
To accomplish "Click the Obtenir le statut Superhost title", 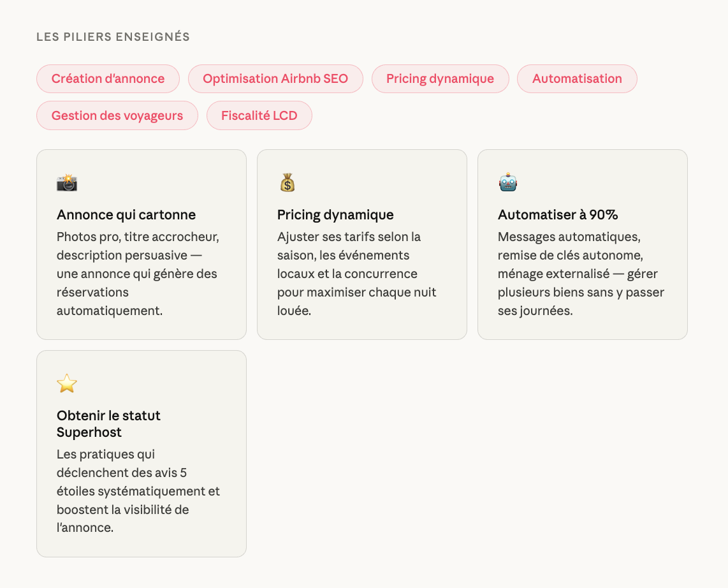I will tap(108, 424).
